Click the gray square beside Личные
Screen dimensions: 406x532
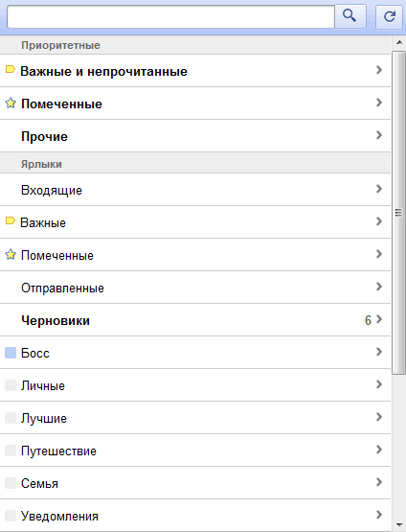click(x=11, y=385)
